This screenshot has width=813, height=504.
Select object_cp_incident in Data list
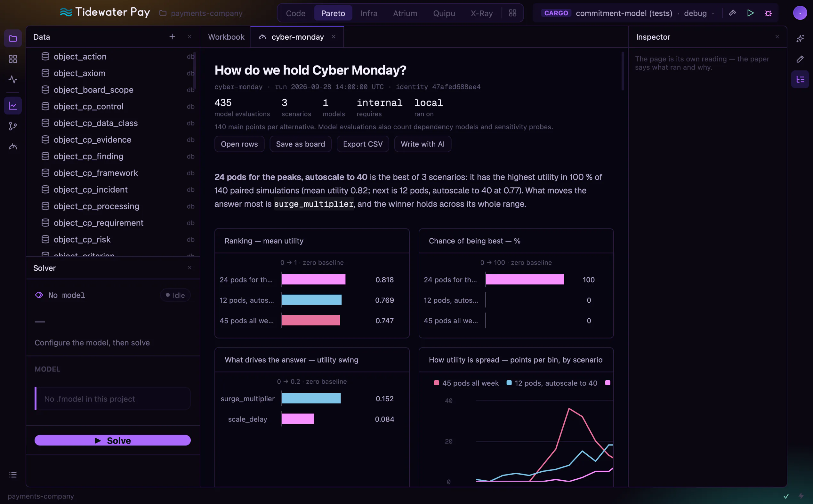[x=113, y=190]
